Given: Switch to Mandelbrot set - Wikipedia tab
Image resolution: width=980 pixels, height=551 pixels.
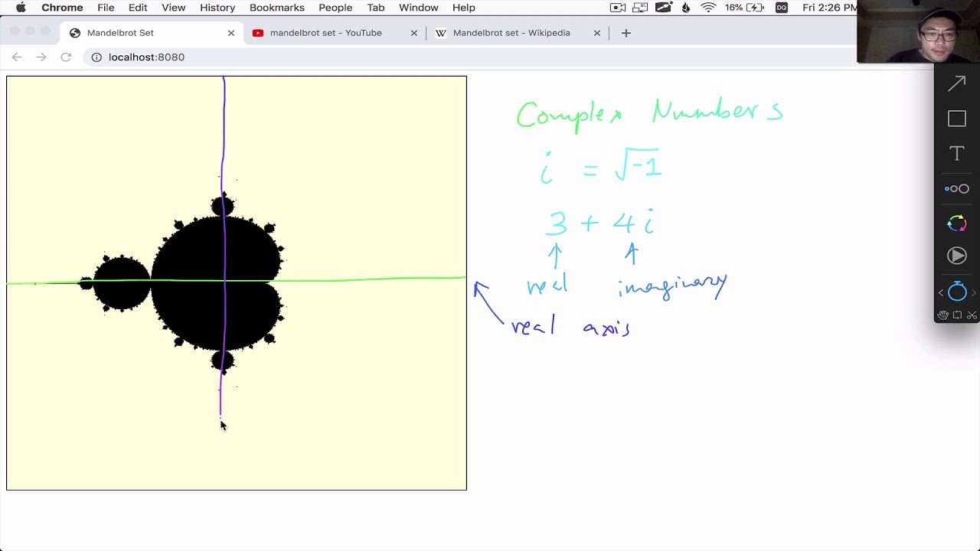Looking at the screenshot, I should point(518,33).
